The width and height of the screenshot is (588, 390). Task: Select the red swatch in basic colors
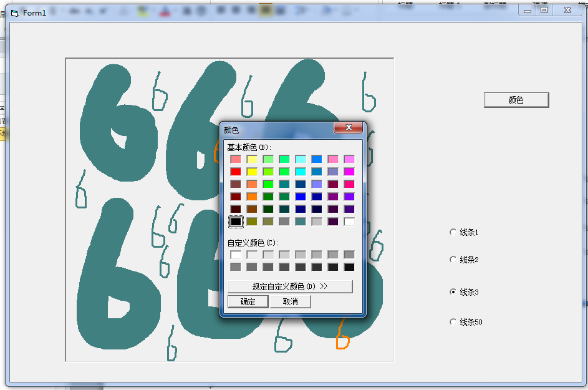(235, 172)
